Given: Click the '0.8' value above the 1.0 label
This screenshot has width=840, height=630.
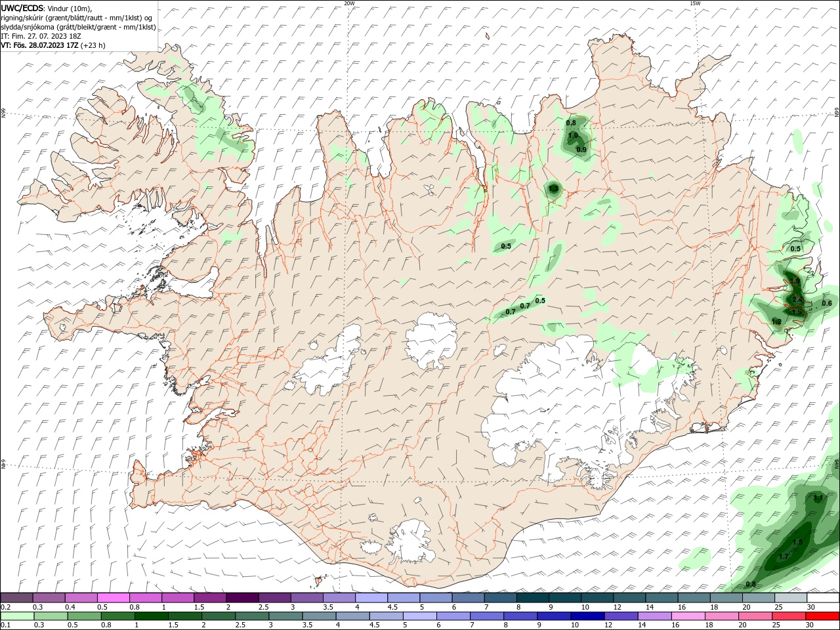Looking at the screenshot, I should (x=571, y=123).
